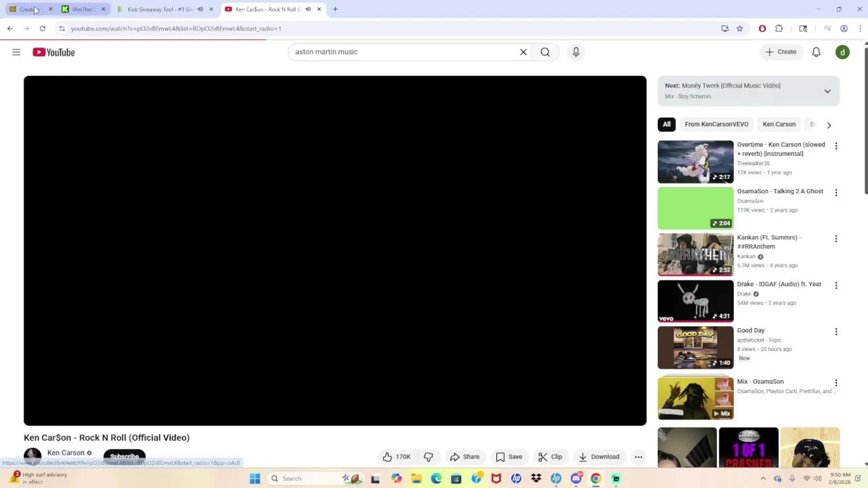The image size is (868, 488).
Task: Clear the search box text
Action: 524,52
